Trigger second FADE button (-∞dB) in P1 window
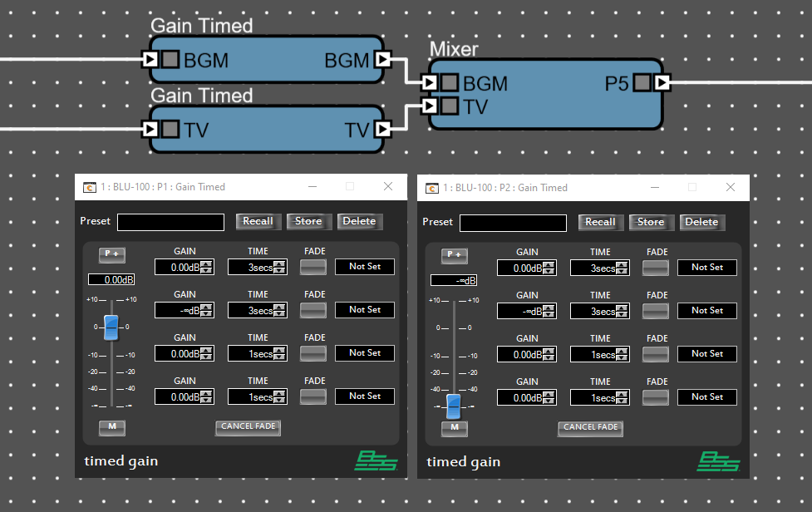Viewport: 812px width, 512px height. 313,310
